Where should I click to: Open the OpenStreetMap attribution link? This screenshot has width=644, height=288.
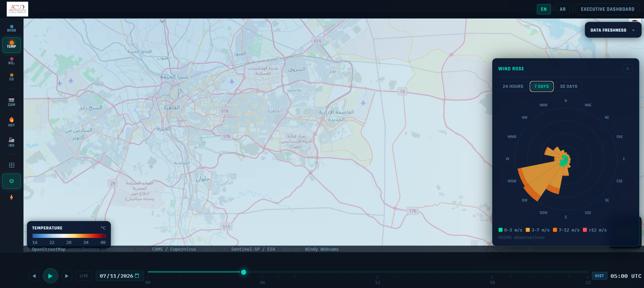pyautogui.click(x=49, y=249)
